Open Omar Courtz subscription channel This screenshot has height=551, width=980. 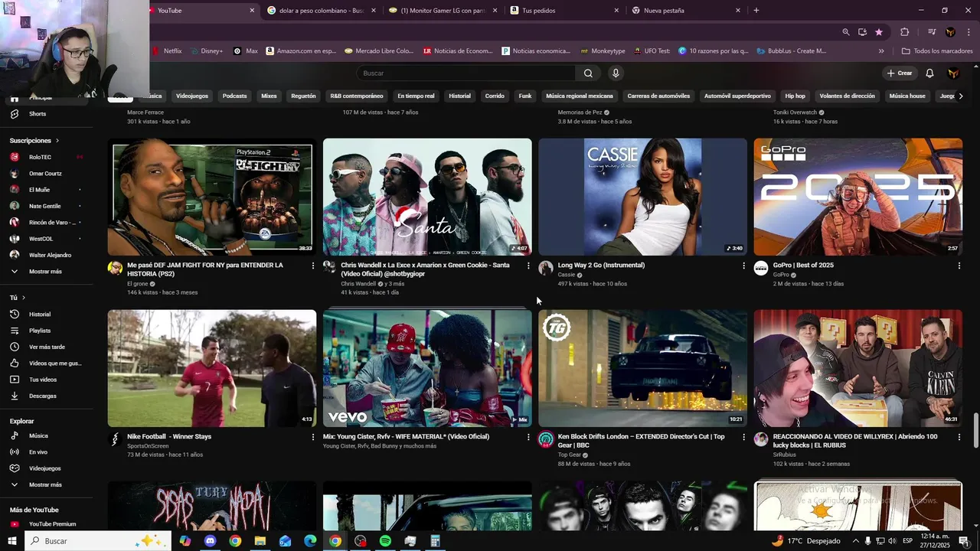point(46,174)
